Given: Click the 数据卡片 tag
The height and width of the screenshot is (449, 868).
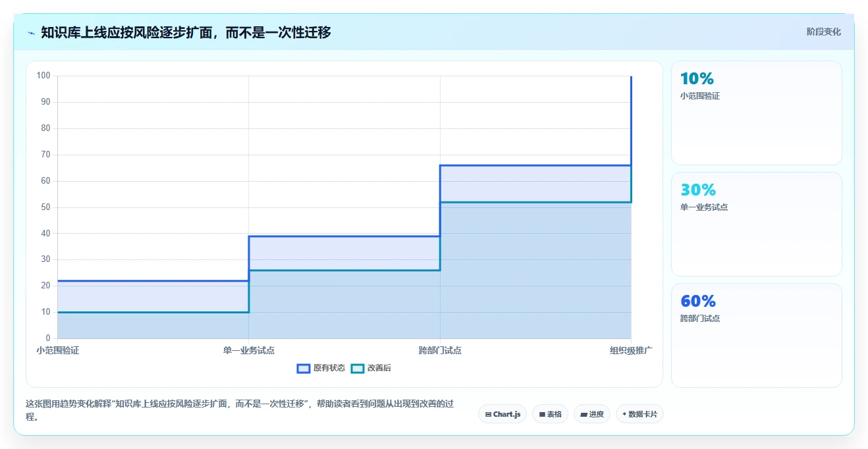Looking at the screenshot, I should (x=639, y=414).
